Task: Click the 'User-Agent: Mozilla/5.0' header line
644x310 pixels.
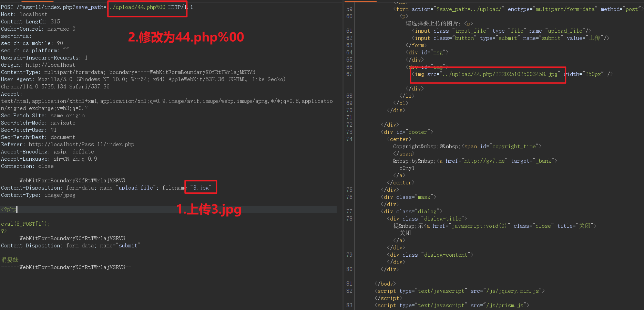Action: click(x=143, y=79)
